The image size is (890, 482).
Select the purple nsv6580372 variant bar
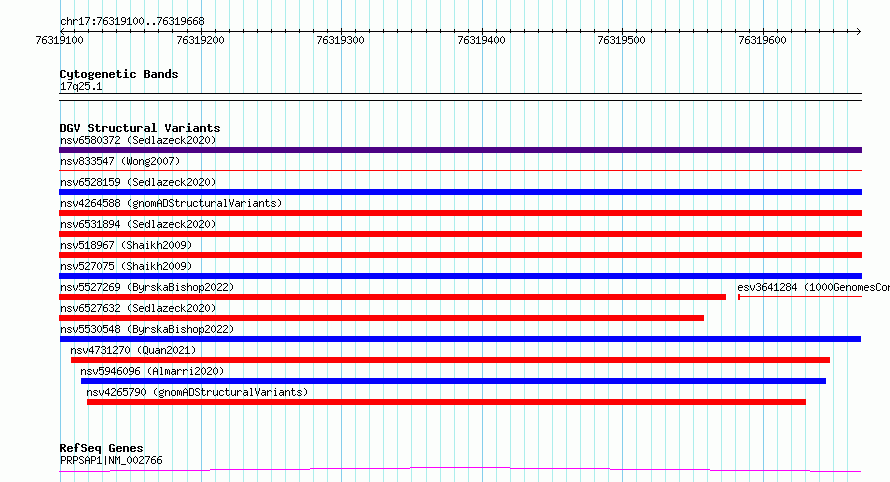pyautogui.click(x=460, y=150)
